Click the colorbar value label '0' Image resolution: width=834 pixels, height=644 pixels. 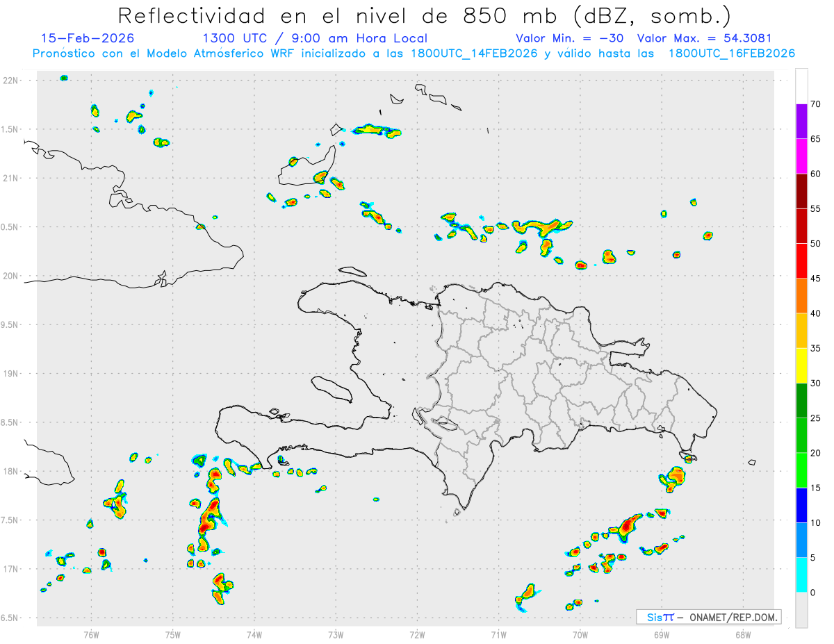pos(813,593)
